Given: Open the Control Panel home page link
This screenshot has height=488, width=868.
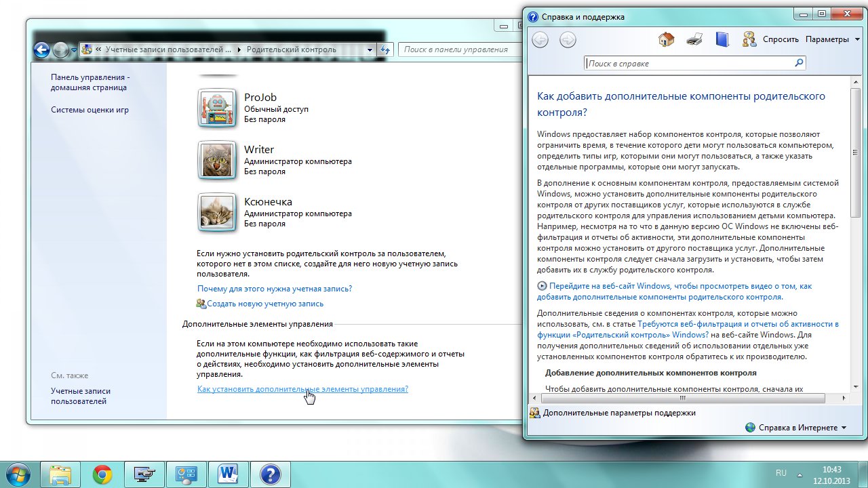Looking at the screenshot, I should (x=90, y=82).
